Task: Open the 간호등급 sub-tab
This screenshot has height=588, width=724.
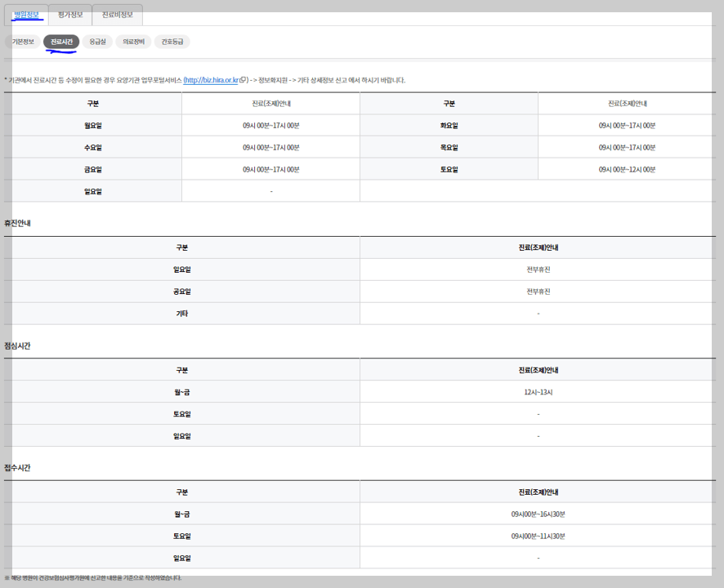Action: (172, 42)
